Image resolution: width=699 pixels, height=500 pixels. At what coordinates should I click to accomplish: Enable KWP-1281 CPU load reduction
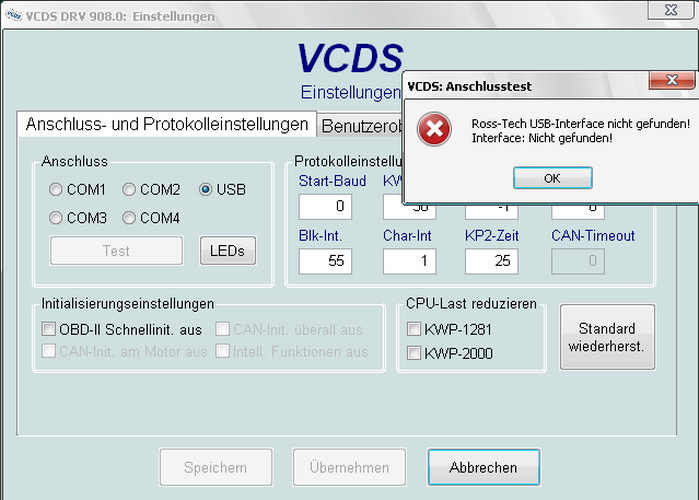[x=414, y=329]
